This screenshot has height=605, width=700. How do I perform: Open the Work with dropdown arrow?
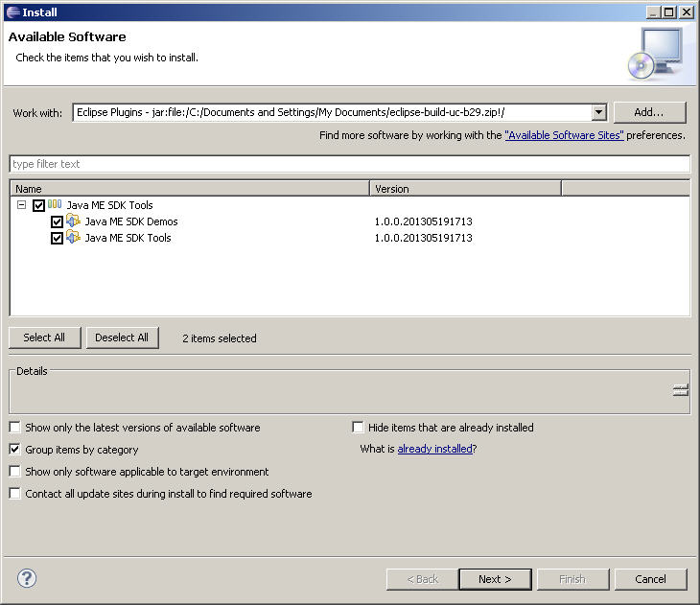(598, 113)
